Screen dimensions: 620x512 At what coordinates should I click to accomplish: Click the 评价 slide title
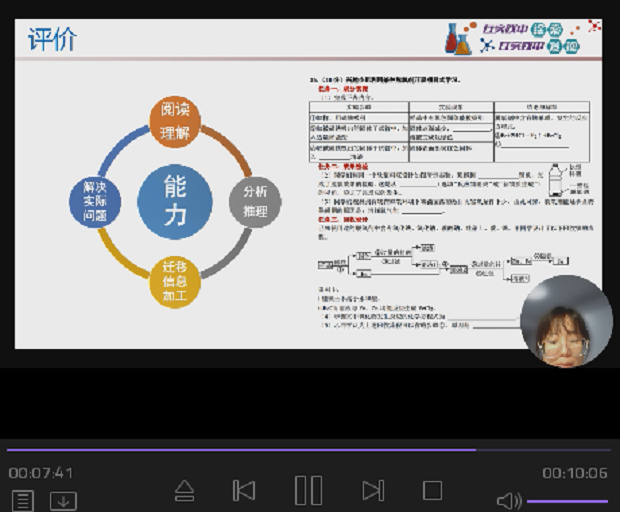coord(52,40)
